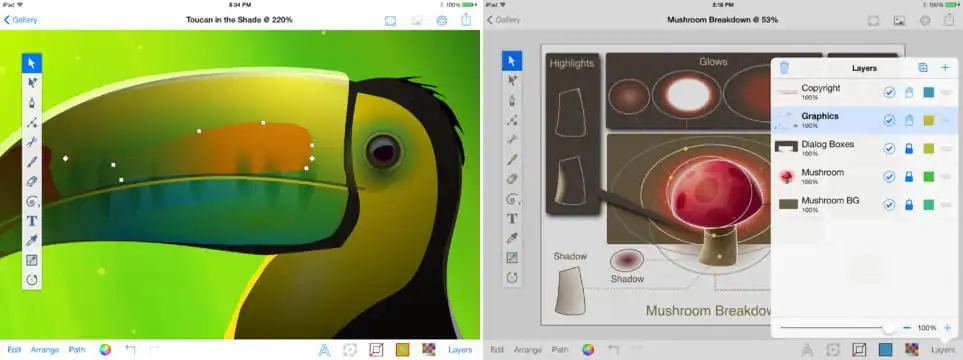Pick the Eyedropper tool in the Toucan window
The image size is (963, 360).
32,240
